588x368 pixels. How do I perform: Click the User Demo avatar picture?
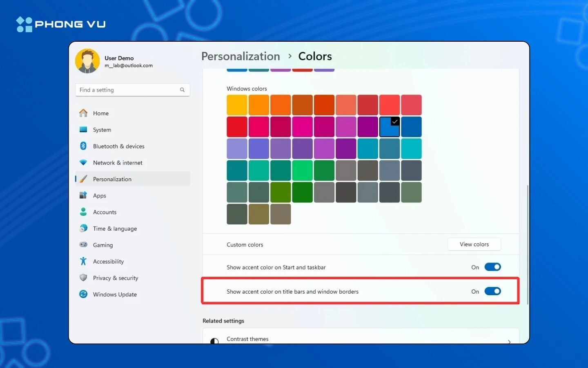coord(87,61)
